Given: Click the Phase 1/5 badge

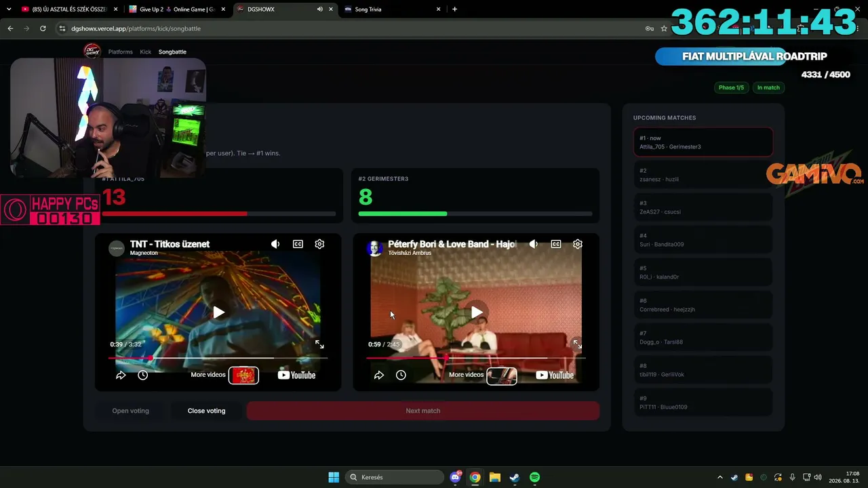Looking at the screenshot, I should tap(731, 87).
